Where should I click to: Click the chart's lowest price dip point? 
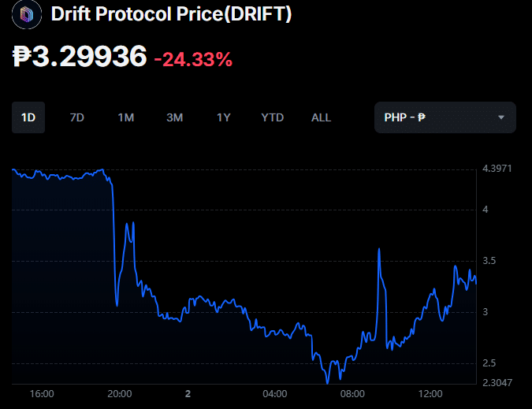coord(327,383)
